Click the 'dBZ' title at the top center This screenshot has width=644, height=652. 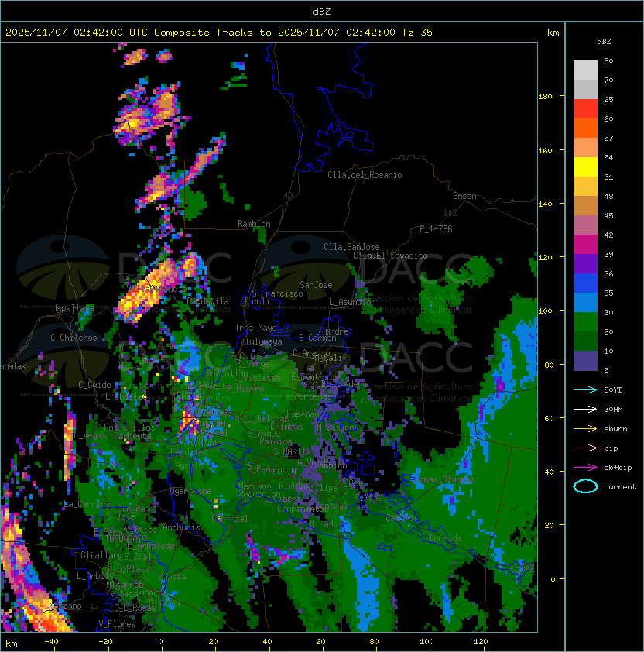[x=322, y=12]
